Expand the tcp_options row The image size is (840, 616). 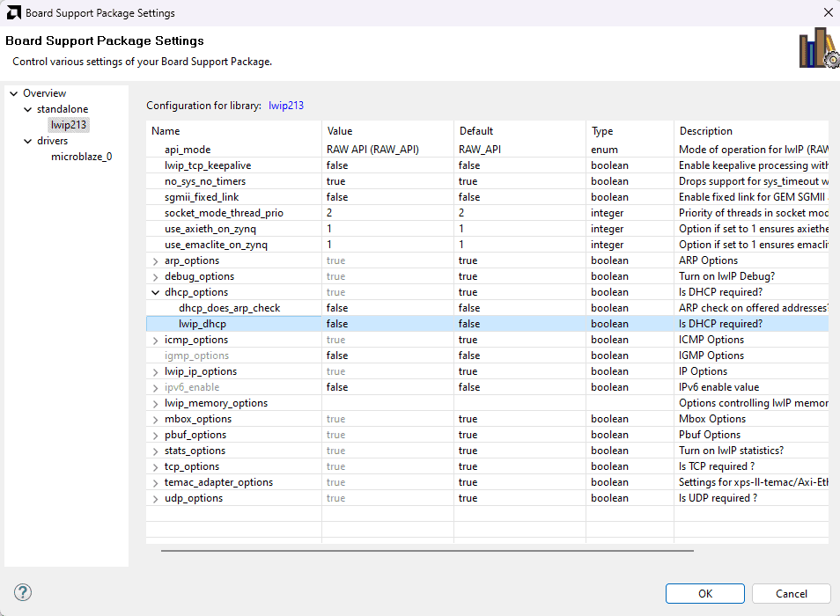[156, 466]
